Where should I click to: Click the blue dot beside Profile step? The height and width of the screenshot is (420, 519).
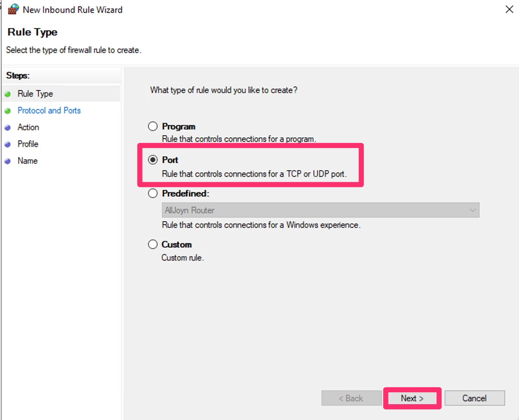point(8,144)
